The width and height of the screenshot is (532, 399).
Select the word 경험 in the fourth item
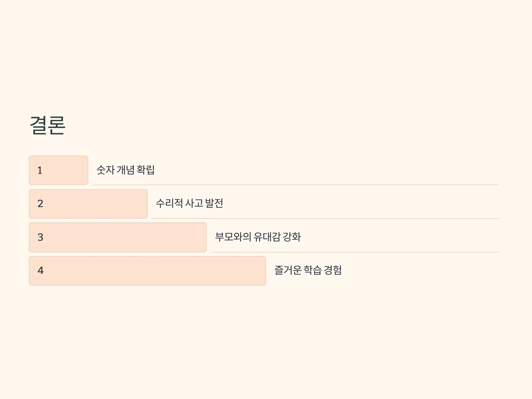click(x=333, y=270)
